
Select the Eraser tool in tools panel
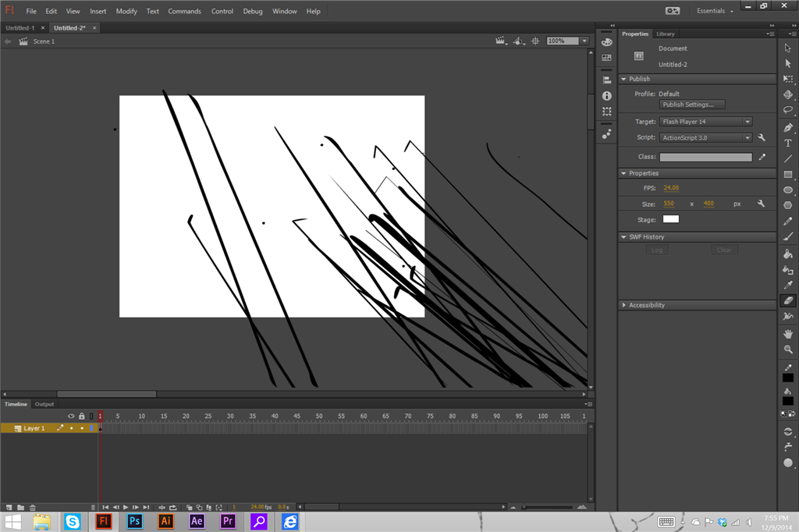pos(788,300)
